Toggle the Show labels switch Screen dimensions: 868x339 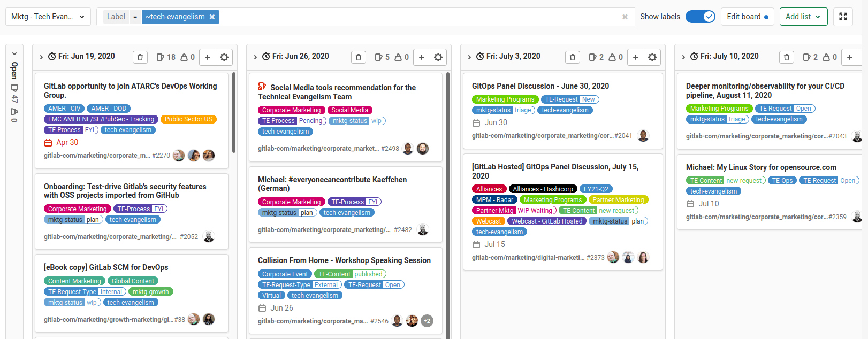click(701, 17)
